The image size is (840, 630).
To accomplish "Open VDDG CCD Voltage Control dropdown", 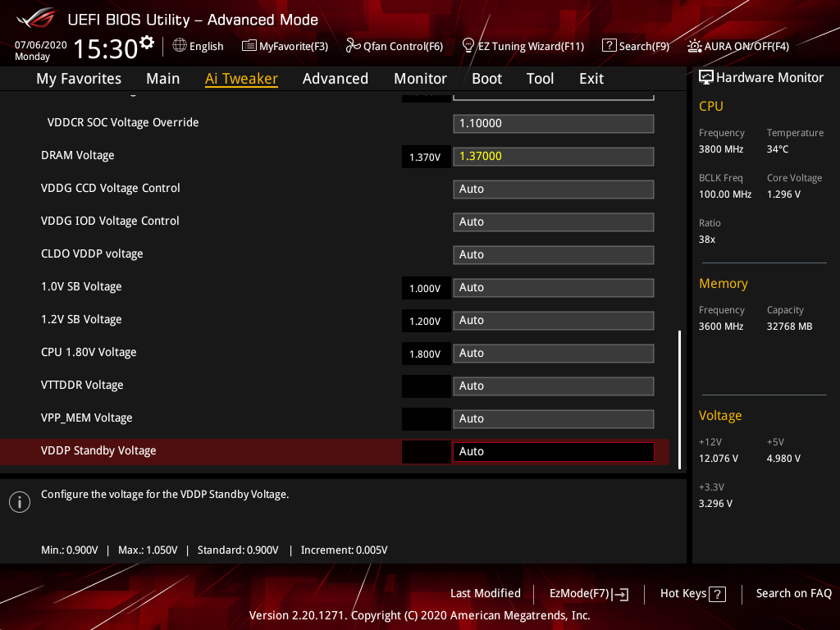I will coord(554,189).
